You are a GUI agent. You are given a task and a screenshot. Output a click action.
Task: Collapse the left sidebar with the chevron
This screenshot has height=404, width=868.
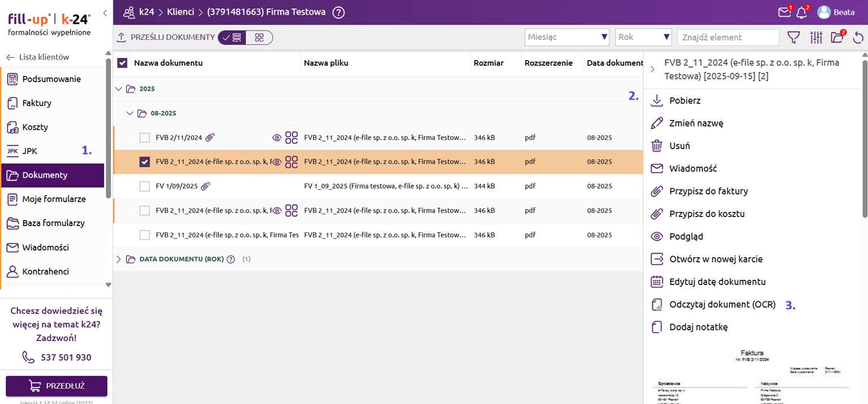point(105,12)
